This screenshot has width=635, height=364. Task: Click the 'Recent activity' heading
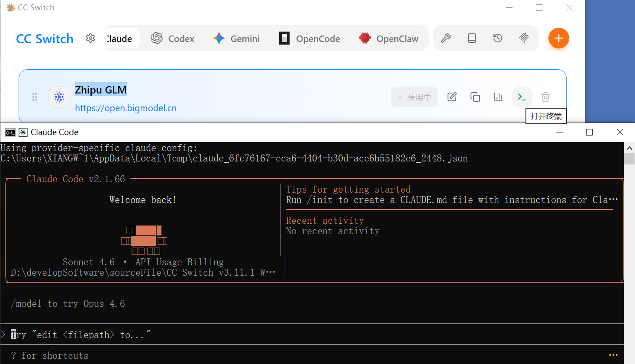(325, 221)
